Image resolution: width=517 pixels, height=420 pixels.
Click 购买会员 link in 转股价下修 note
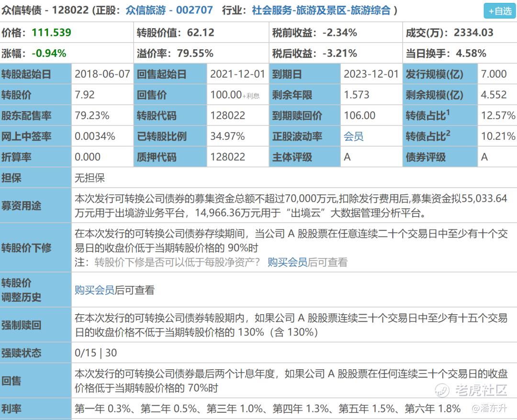coord(287,262)
